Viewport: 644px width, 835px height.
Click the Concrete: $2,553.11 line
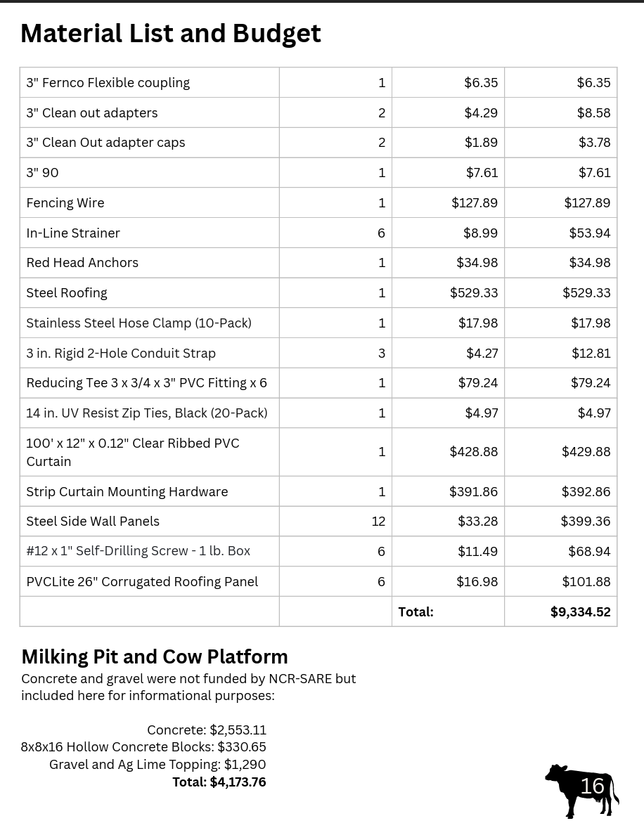[207, 730]
